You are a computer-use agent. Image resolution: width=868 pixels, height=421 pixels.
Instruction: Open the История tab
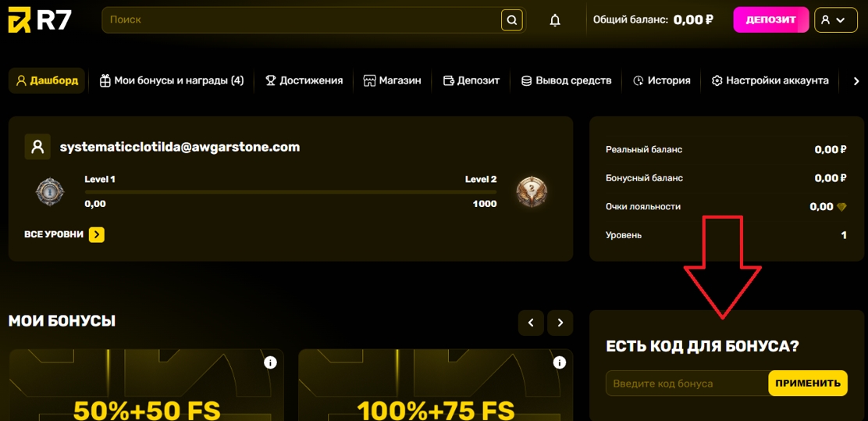point(661,81)
